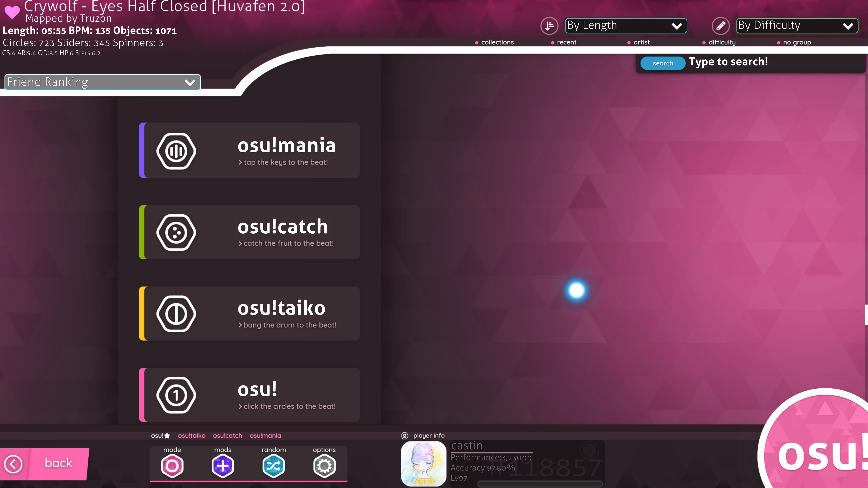This screenshot has height=488, width=868.
Task: Expand the Friend Ranking dropdown
Action: (x=102, y=82)
